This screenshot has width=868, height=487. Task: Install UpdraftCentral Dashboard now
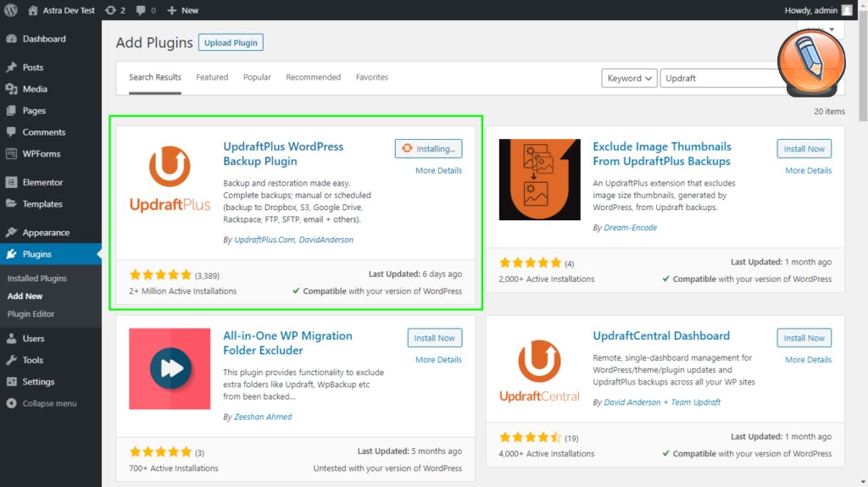[804, 338]
